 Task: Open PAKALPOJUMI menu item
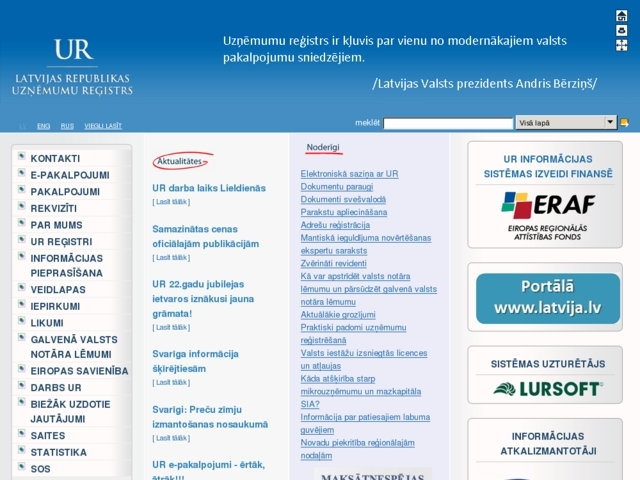65,192
